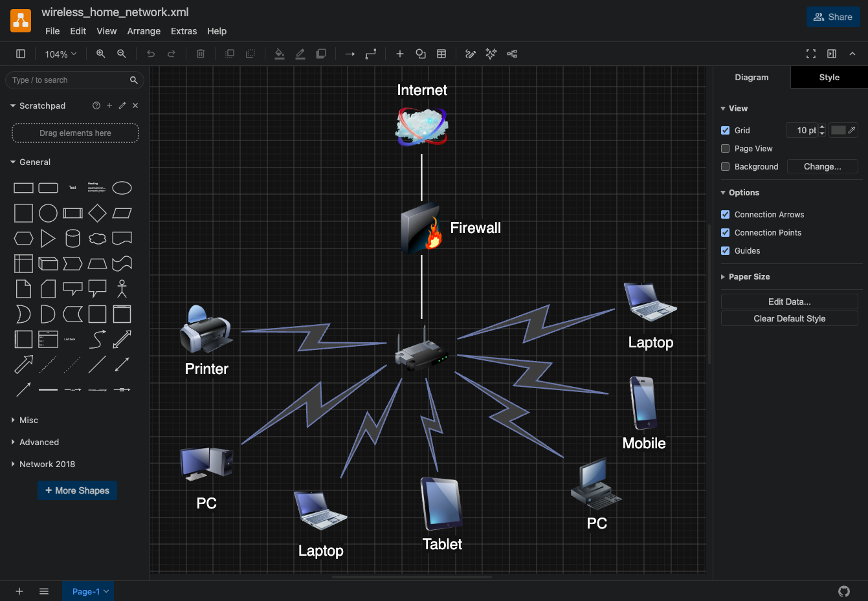Image resolution: width=868 pixels, height=601 pixels.
Task: Click the redo arrow icon
Action: pos(172,54)
